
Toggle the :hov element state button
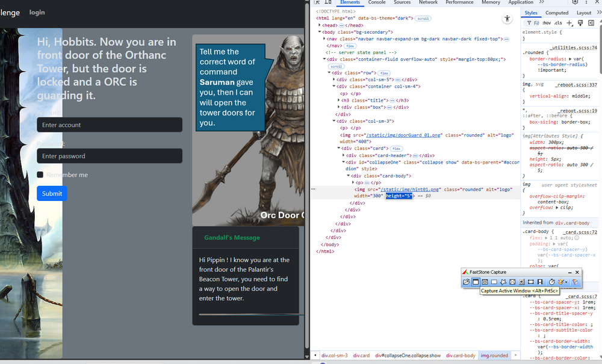(x=547, y=23)
